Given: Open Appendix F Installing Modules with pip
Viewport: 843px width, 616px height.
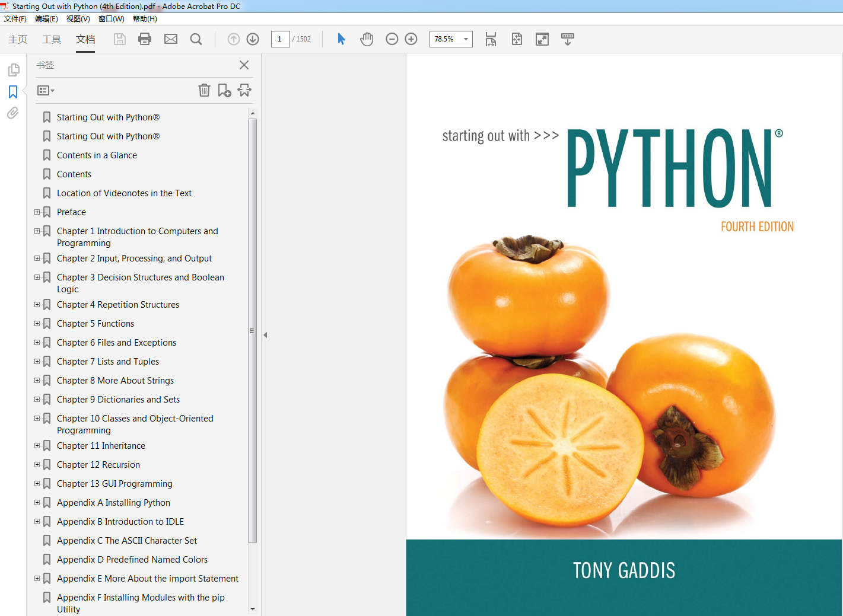Looking at the screenshot, I should [x=141, y=603].
